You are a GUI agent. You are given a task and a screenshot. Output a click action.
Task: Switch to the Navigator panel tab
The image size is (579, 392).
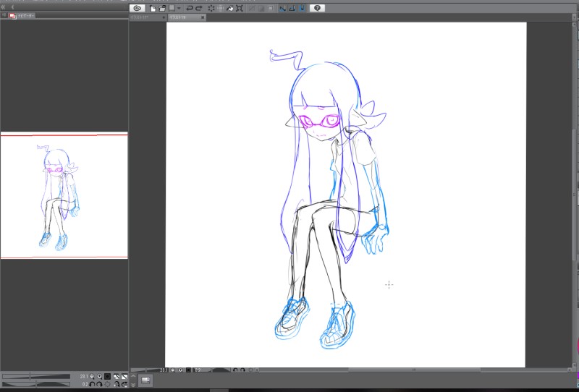26,15
